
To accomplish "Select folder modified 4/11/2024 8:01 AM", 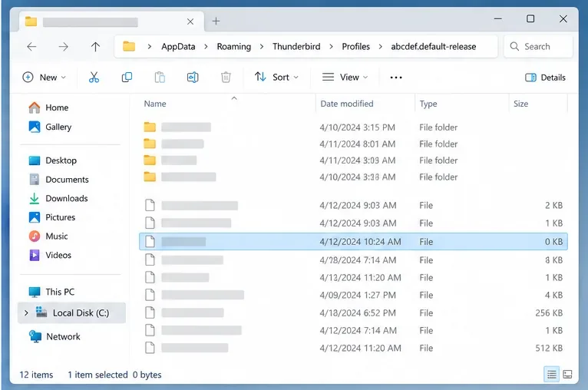I will point(353,144).
